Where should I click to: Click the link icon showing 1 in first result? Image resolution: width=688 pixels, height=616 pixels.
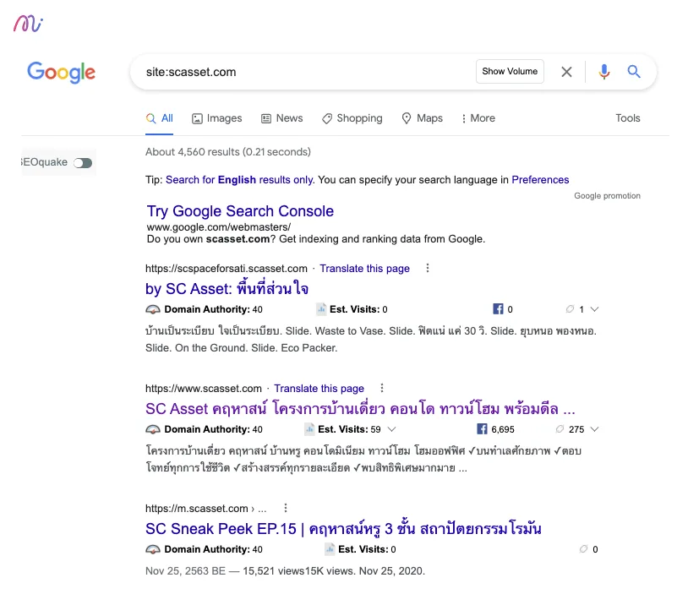(570, 309)
